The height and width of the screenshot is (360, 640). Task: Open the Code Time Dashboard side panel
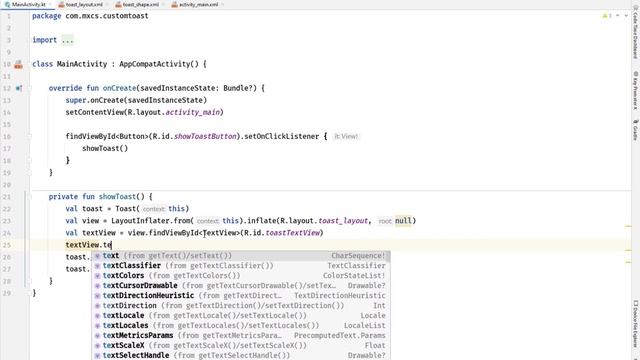click(x=636, y=33)
